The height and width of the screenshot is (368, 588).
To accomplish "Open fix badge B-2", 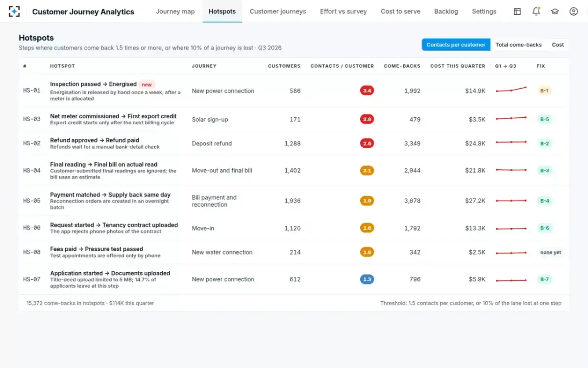I will [544, 143].
